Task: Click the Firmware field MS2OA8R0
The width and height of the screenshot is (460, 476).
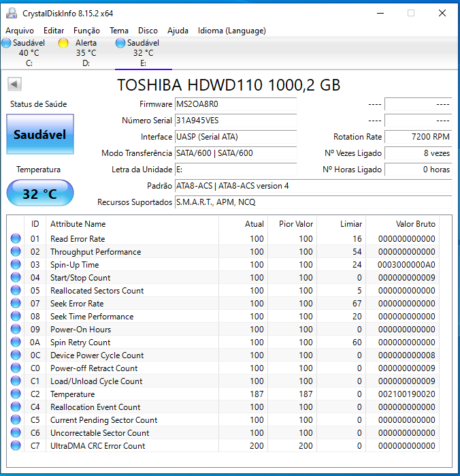Action: (x=235, y=104)
